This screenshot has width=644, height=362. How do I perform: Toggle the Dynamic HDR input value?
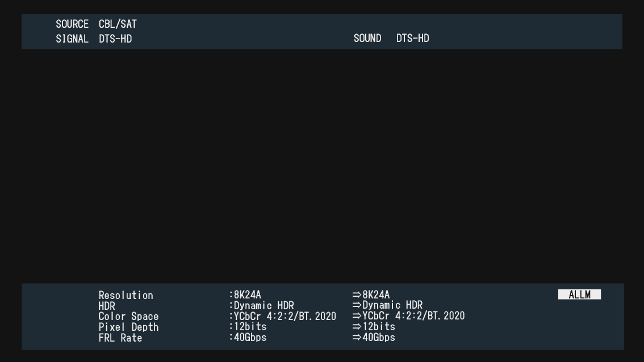click(x=263, y=305)
